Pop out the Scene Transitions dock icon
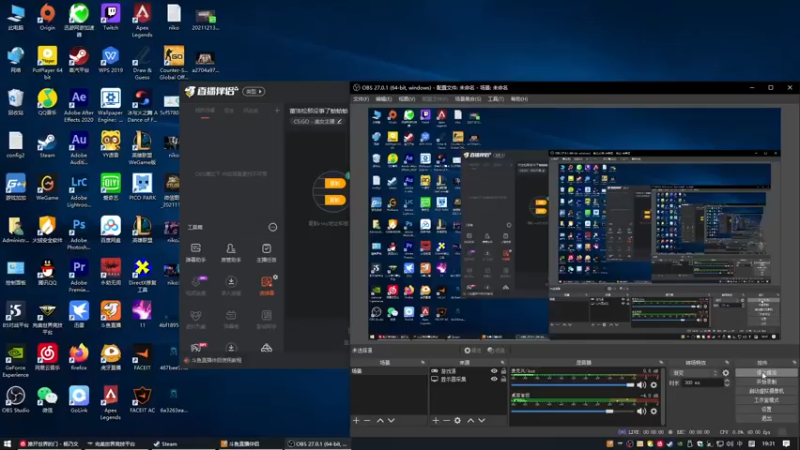This screenshot has height=450, width=800. click(728, 362)
